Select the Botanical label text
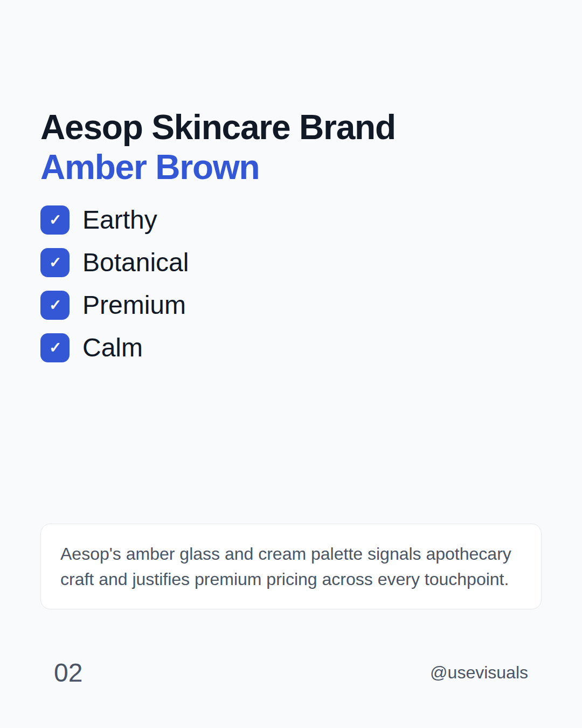 point(135,263)
